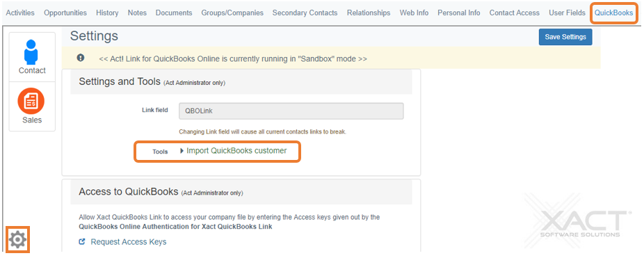Viewport: 644px width, 258px height.
Task: Open the History tab
Action: tap(107, 13)
